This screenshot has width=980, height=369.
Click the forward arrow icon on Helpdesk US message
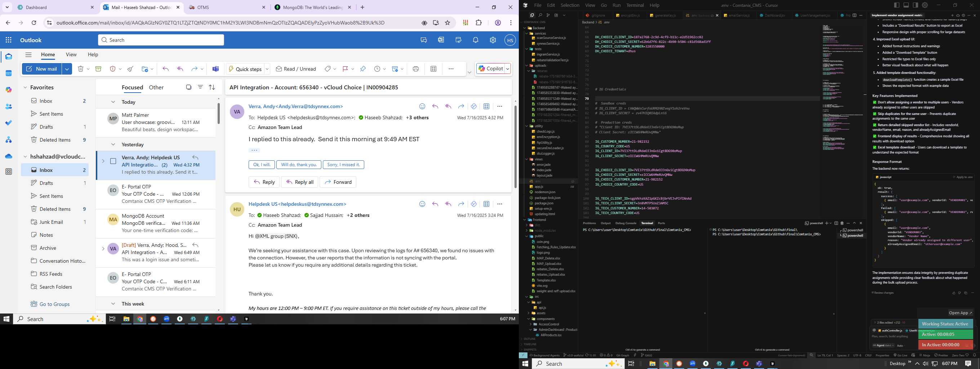tap(461, 204)
